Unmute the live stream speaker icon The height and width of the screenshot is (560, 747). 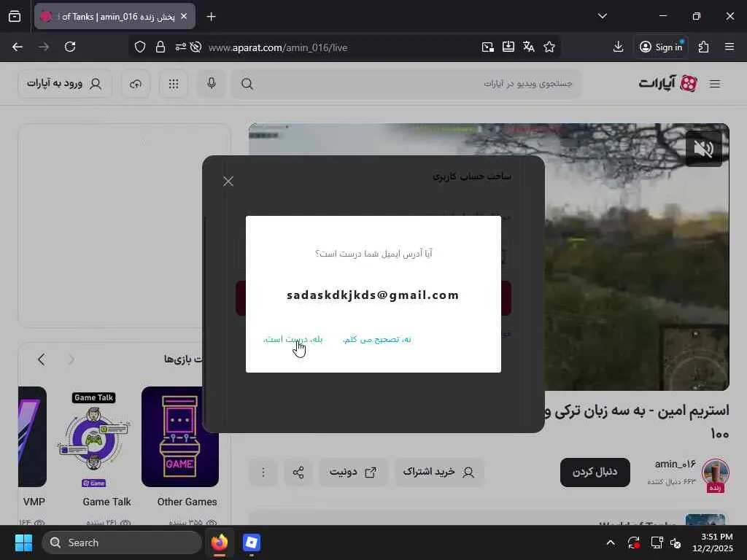tap(704, 149)
